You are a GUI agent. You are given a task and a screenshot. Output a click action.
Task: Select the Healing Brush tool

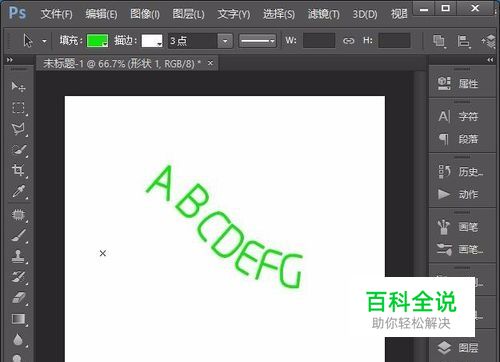pyautogui.click(x=18, y=215)
